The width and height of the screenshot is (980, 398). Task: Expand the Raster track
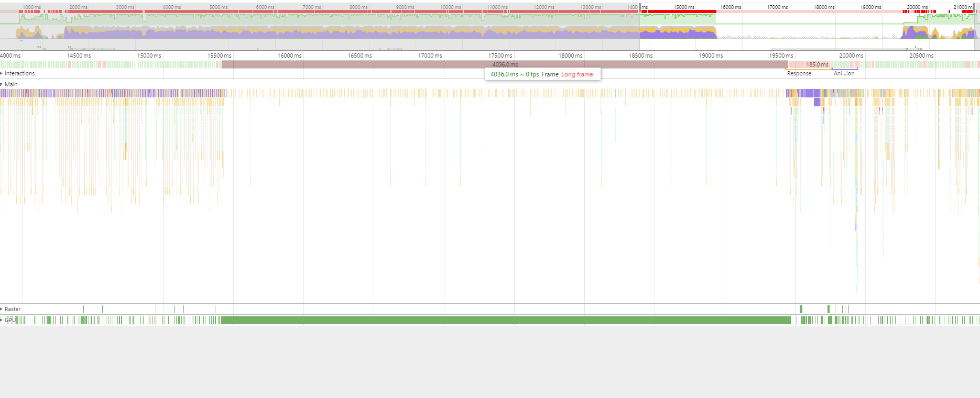tap(2, 309)
